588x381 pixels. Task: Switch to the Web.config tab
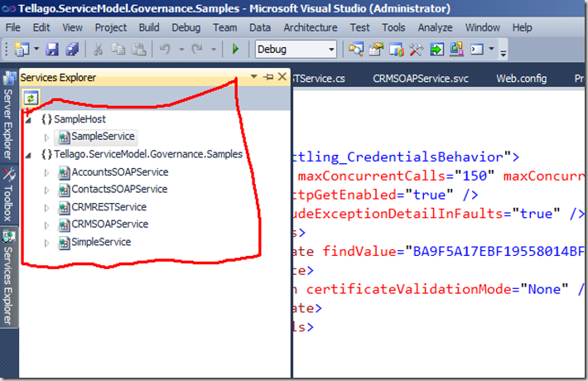[521, 79]
